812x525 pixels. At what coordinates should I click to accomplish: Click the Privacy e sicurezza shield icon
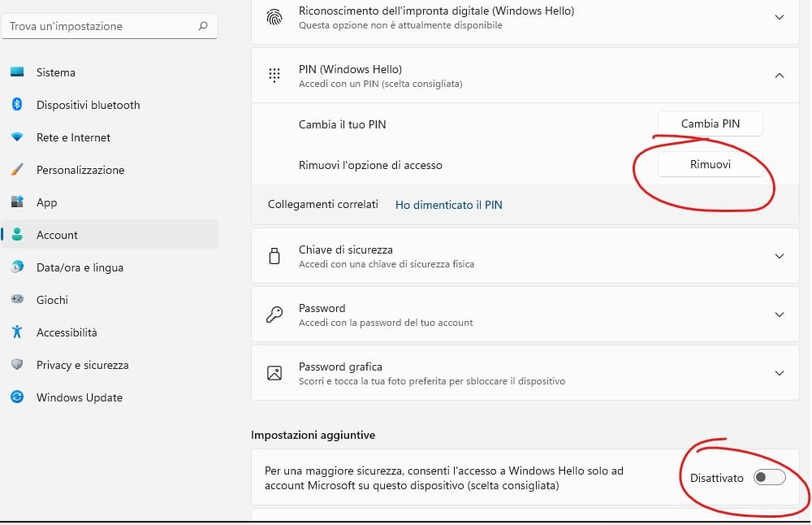point(17,364)
